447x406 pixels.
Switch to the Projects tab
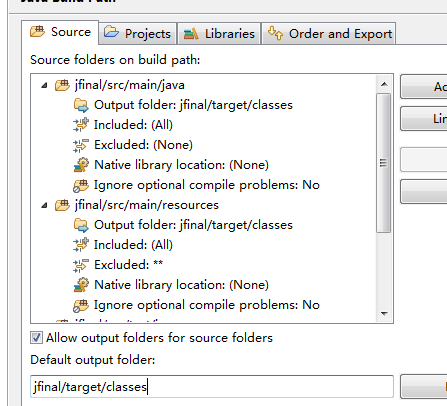coord(137,33)
